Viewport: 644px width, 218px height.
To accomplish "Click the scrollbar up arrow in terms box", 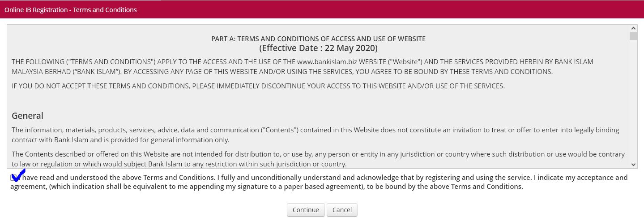I will point(633,29).
